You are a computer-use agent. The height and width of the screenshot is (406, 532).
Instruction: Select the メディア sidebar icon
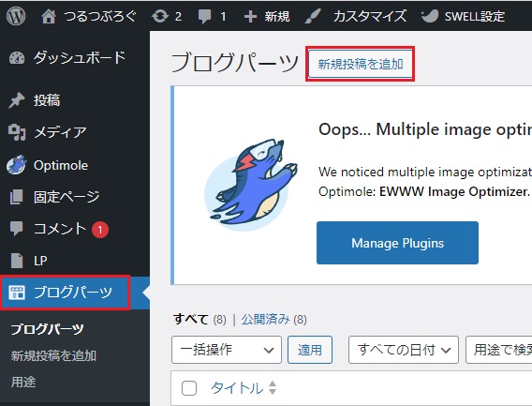17,132
